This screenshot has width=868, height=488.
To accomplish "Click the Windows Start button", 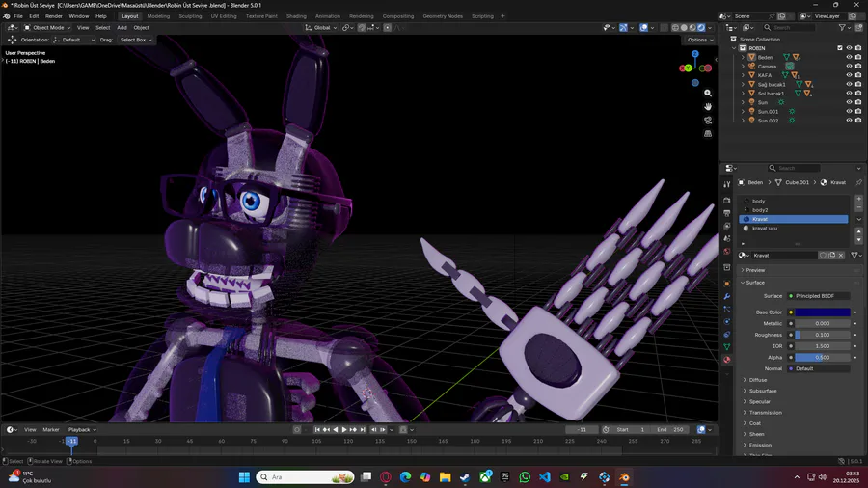I will pos(244,477).
